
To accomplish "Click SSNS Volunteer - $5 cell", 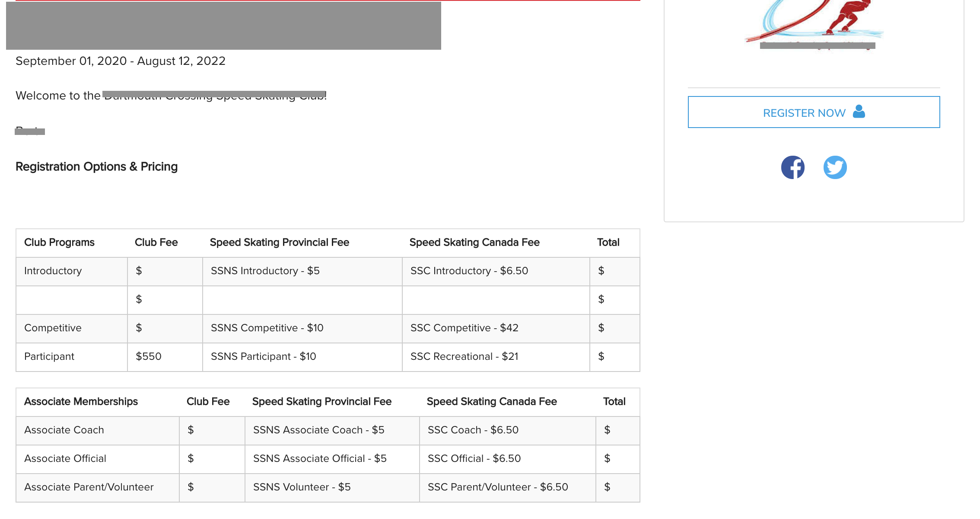I will (x=302, y=487).
